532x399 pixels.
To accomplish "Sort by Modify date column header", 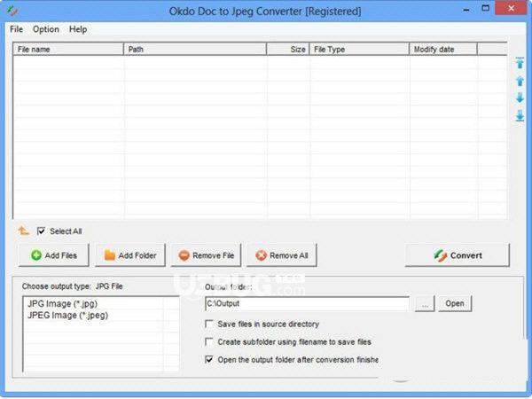I will click(443, 49).
